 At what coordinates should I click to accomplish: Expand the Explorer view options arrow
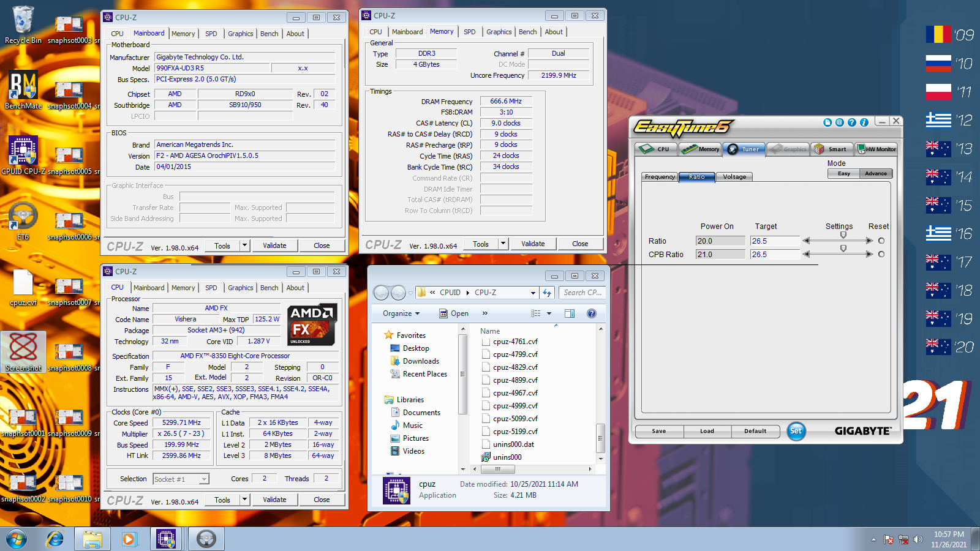pyautogui.click(x=549, y=313)
